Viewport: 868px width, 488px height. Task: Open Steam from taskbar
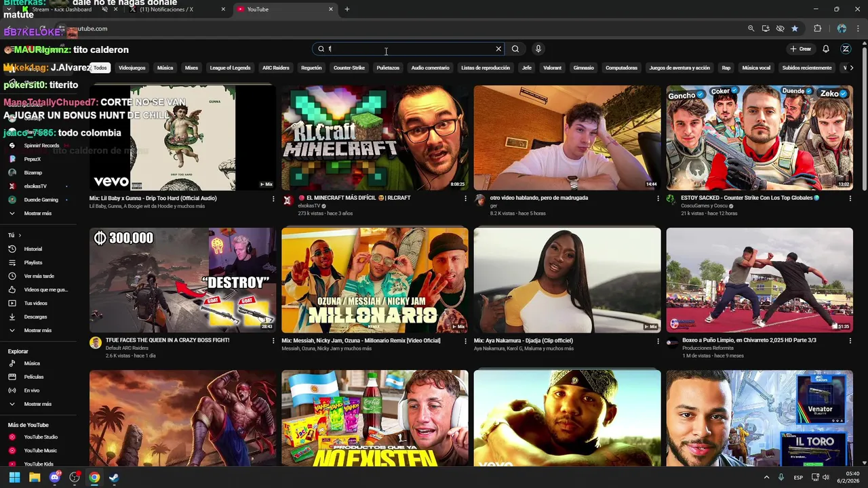click(114, 477)
